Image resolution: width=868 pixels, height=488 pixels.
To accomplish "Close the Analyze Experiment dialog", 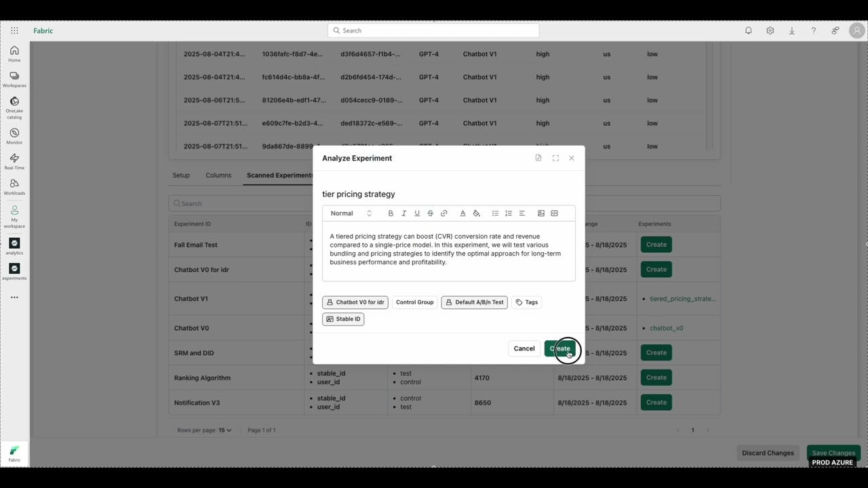I will (572, 158).
